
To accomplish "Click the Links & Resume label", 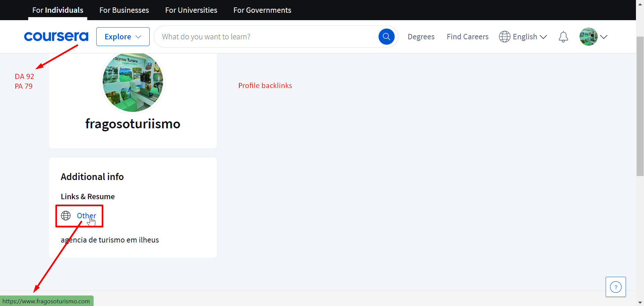I will tap(88, 196).
